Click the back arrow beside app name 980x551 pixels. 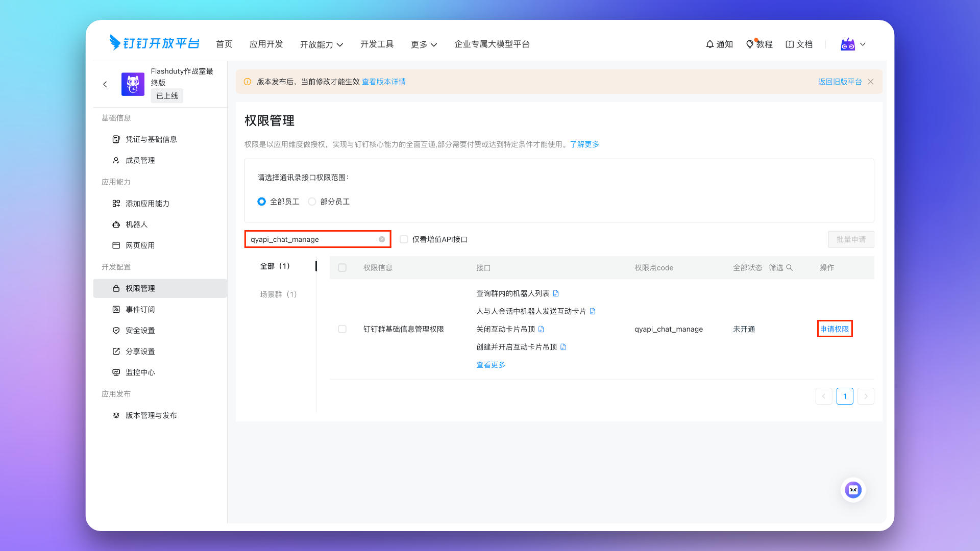(105, 84)
